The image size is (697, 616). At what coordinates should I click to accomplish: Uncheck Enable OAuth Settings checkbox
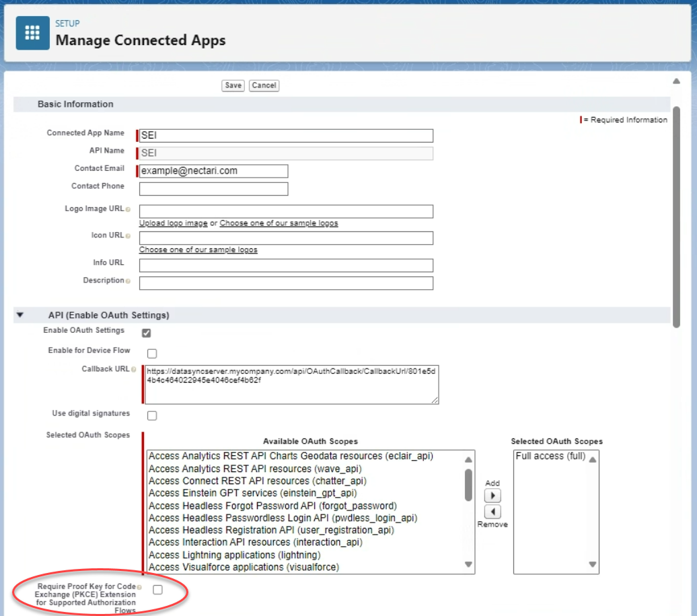click(146, 333)
